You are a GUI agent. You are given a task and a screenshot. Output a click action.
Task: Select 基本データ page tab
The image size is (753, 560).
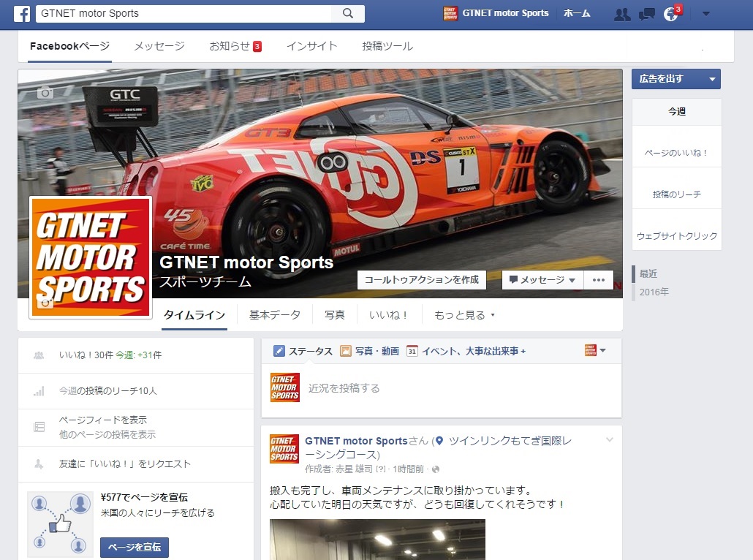click(x=275, y=315)
